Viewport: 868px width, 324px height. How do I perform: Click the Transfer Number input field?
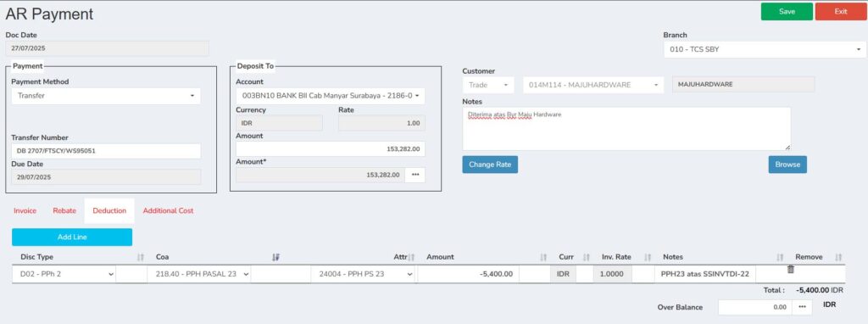tap(106, 151)
